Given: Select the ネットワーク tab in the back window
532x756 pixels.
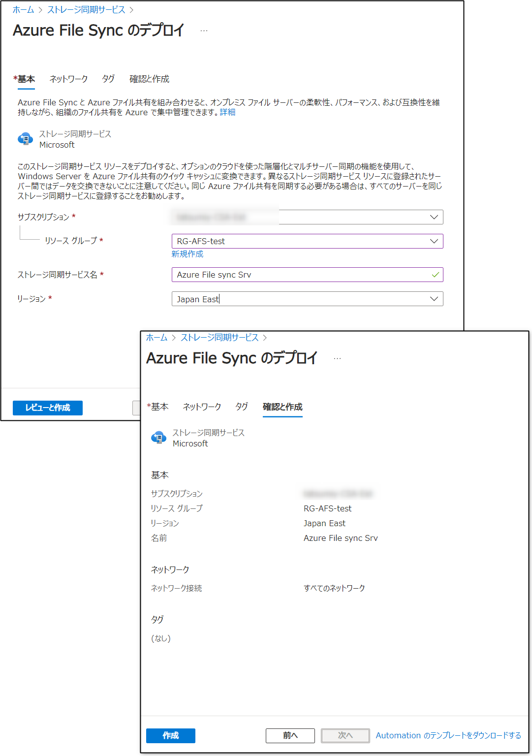Looking at the screenshot, I should [68, 79].
